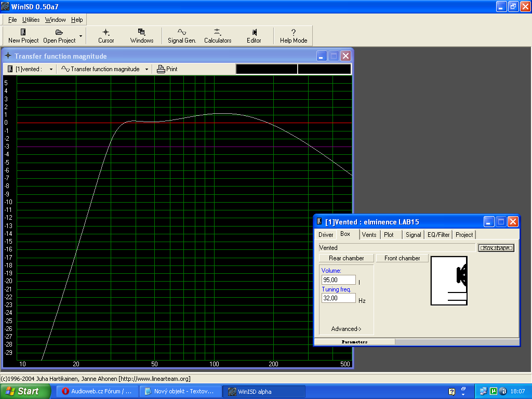Viewport: 532px width, 399px height.
Task: Click the Volume input field showing 95,00
Action: click(x=339, y=280)
